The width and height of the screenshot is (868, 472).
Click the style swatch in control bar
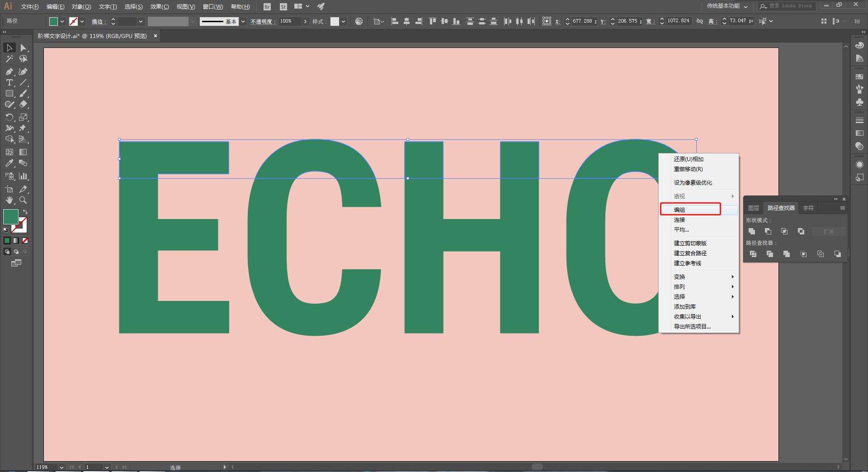(x=335, y=21)
